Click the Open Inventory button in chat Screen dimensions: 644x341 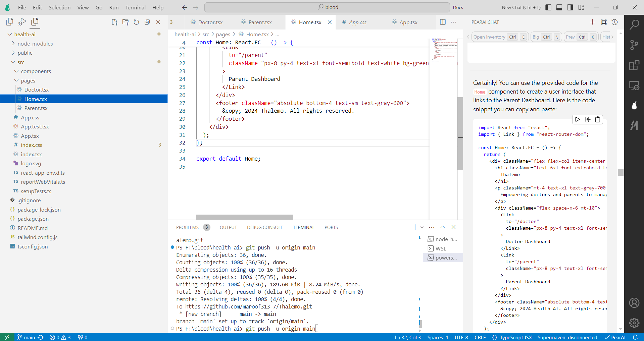[489, 37]
